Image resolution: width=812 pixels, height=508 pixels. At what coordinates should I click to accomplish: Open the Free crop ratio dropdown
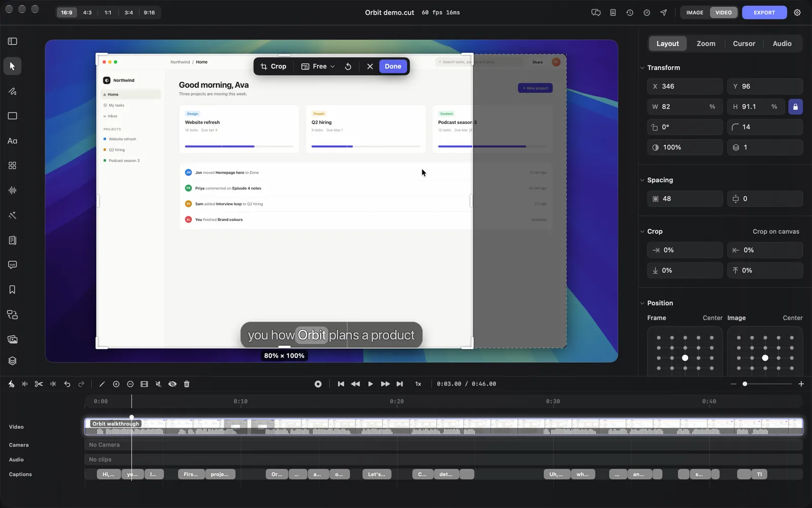point(318,67)
